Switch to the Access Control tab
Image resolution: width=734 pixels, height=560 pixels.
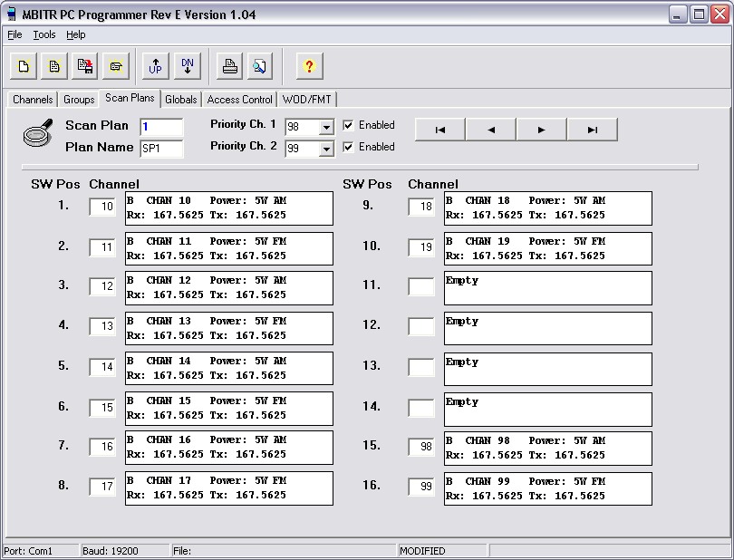[x=239, y=99]
